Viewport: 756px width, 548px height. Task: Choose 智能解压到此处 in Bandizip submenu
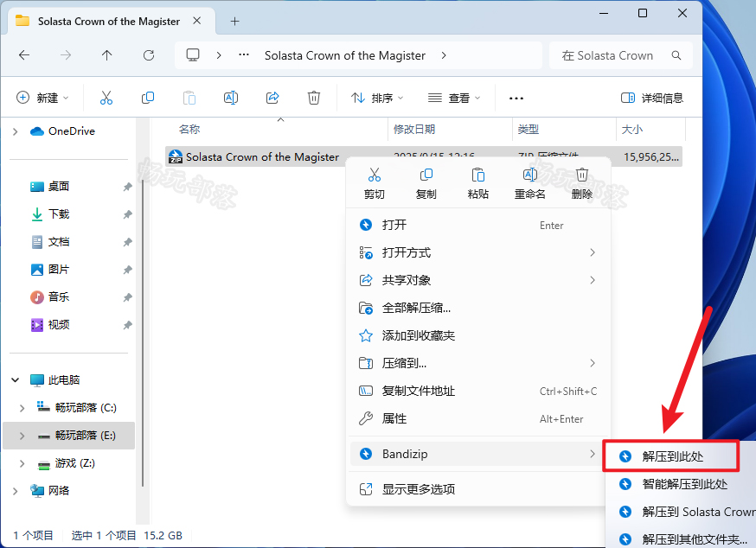coord(681,484)
